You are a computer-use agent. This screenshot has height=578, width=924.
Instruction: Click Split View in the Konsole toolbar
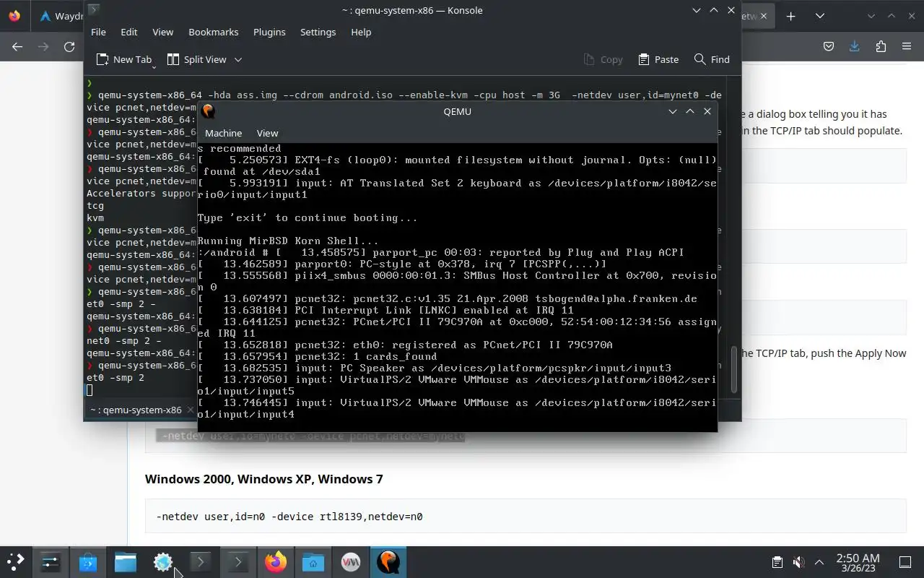[196, 59]
